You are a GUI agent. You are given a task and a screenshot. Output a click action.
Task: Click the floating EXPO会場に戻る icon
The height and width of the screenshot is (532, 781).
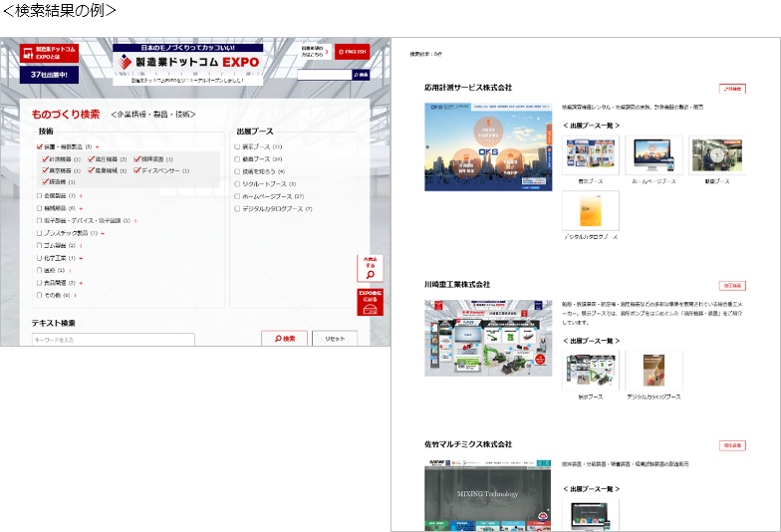click(371, 303)
